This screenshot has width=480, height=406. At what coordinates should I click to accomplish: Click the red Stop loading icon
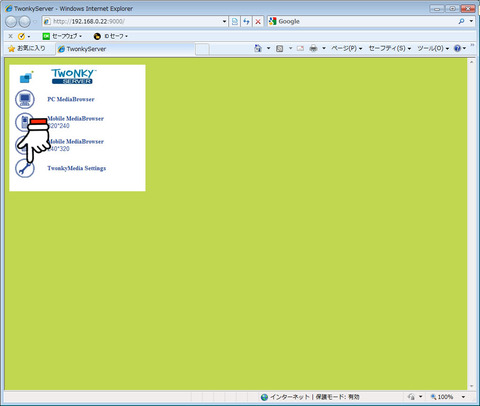point(258,21)
